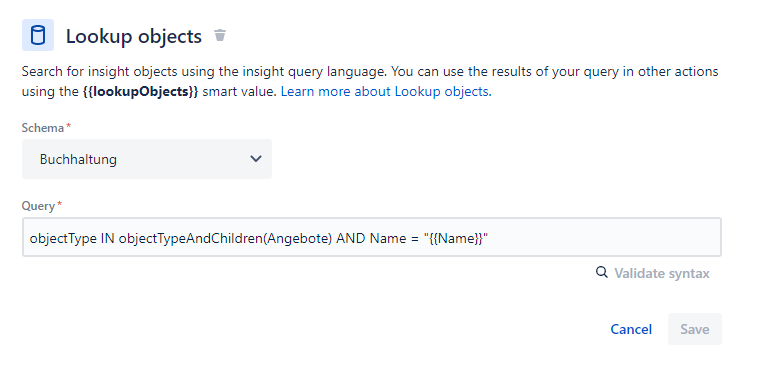The width and height of the screenshot is (762, 387).
Task: Click the Save button
Action: coord(694,329)
